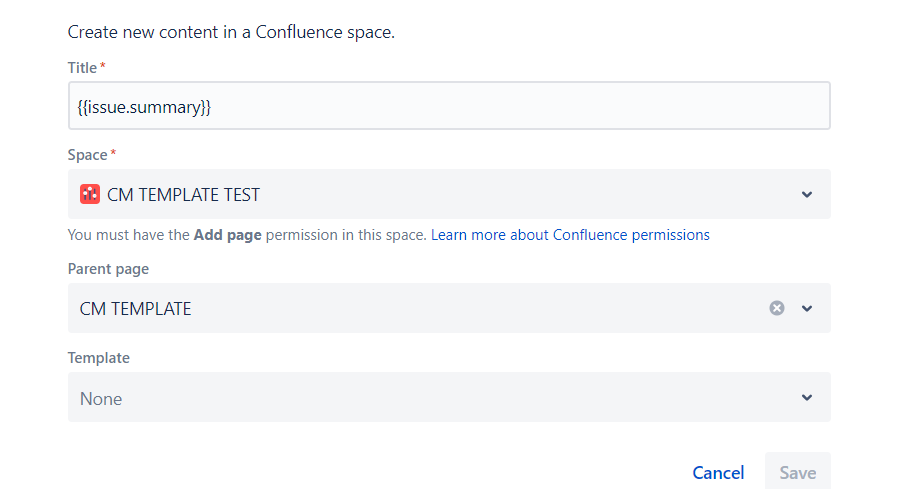Click the Template label
The width and height of the screenshot is (910, 489).
[99, 358]
